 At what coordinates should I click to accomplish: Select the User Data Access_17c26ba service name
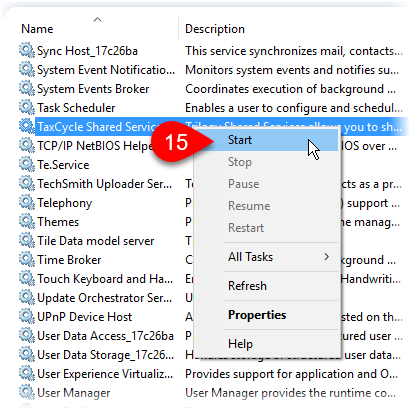pyautogui.click(x=105, y=336)
